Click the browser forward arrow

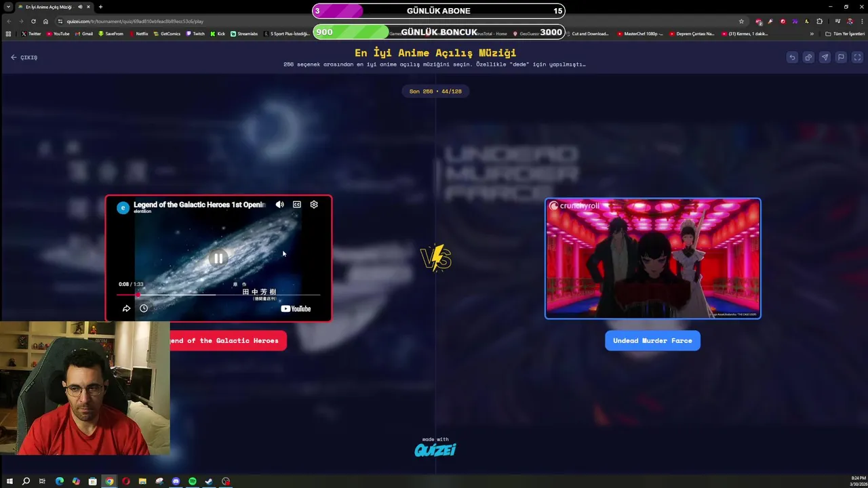click(21, 21)
